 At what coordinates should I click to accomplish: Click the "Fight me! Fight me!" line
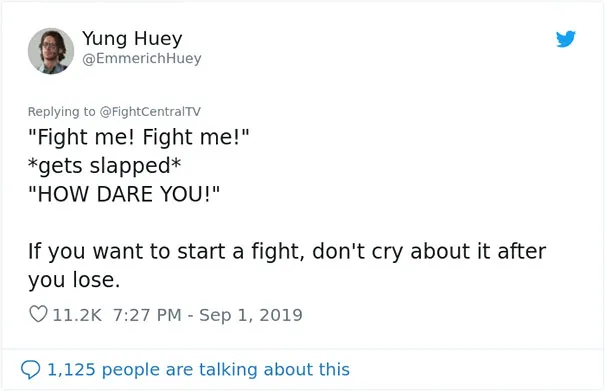click(x=139, y=137)
